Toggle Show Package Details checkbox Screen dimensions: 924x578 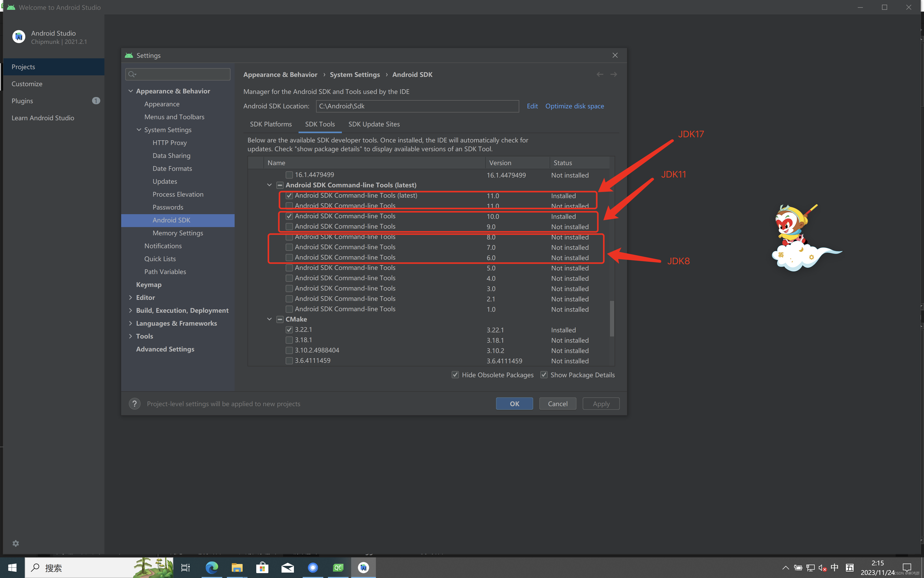click(544, 375)
